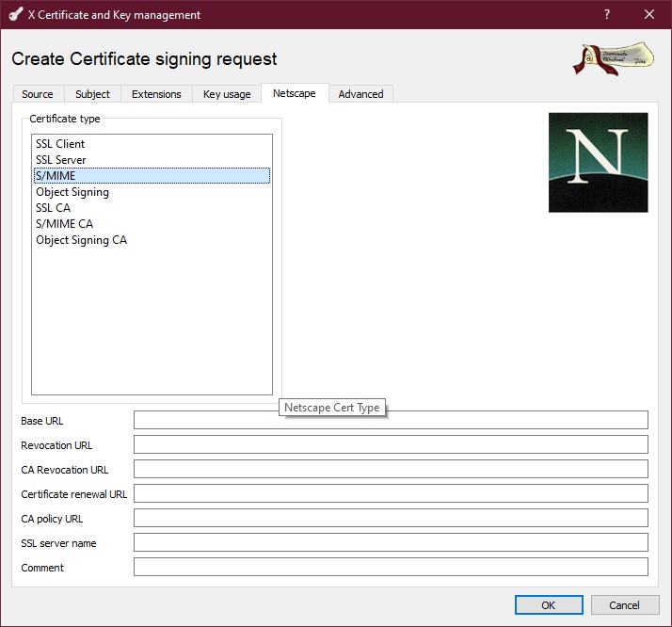
Task: Select SSL CA from the list
Action: pos(53,208)
